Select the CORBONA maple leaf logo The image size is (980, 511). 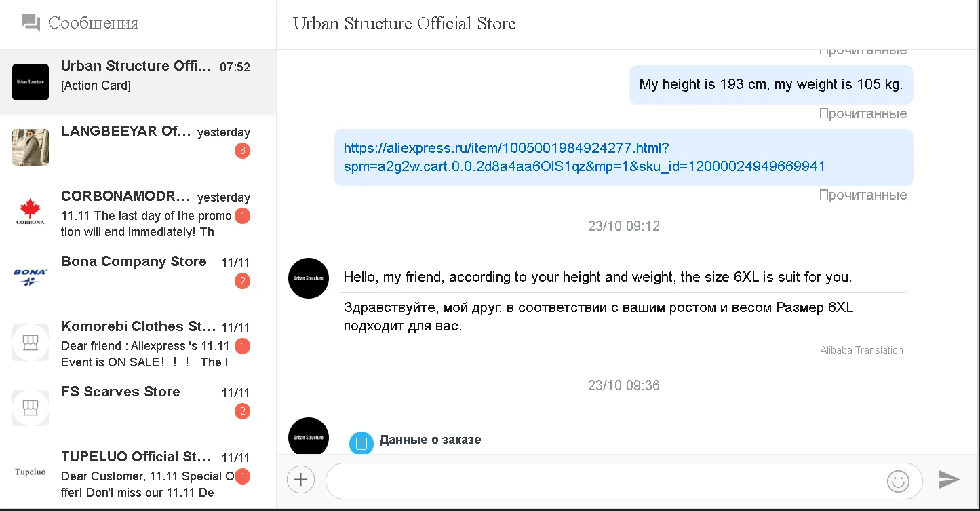(x=31, y=212)
